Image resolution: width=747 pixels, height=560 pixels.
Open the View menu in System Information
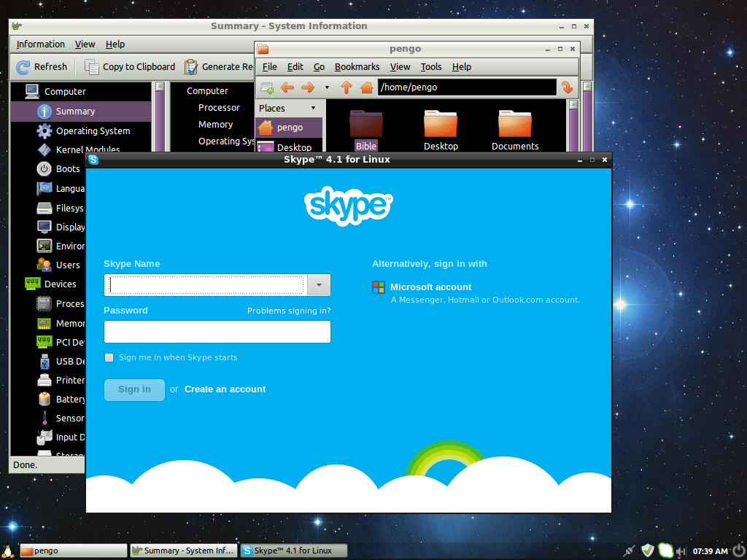pos(85,44)
